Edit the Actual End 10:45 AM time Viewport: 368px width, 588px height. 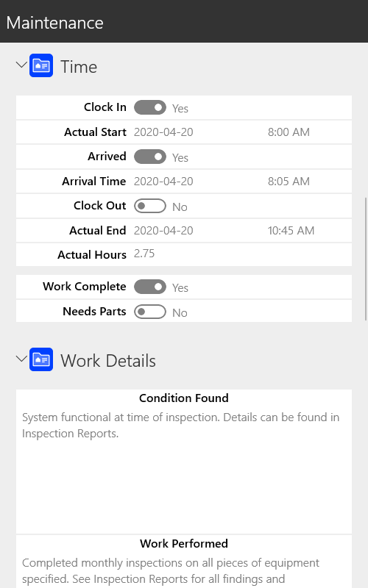pos(291,230)
